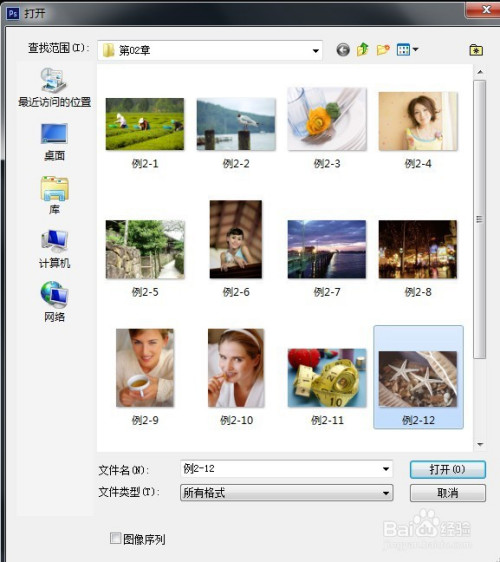This screenshot has height=562, width=500.
Task: Open the view menu icon
Action: [x=403, y=49]
